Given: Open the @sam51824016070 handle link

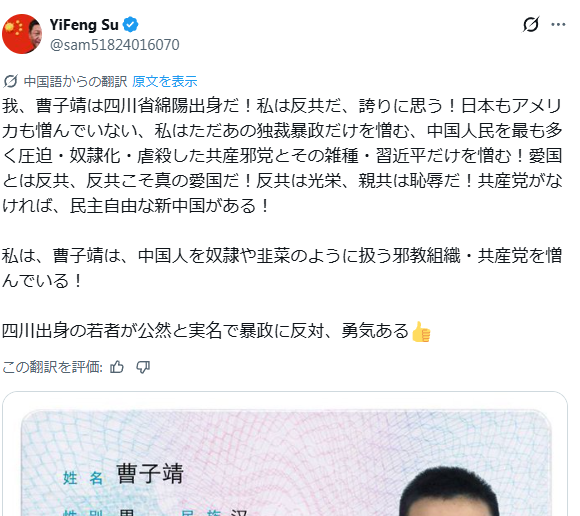Looking at the screenshot, I should pyautogui.click(x=115, y=45).
